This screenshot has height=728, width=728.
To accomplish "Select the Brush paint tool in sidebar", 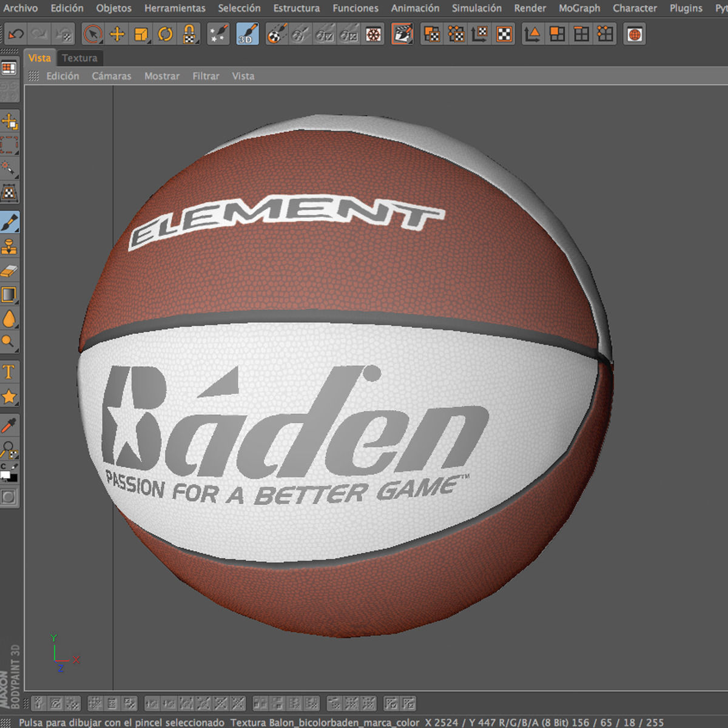I will [x=10, y=223].
